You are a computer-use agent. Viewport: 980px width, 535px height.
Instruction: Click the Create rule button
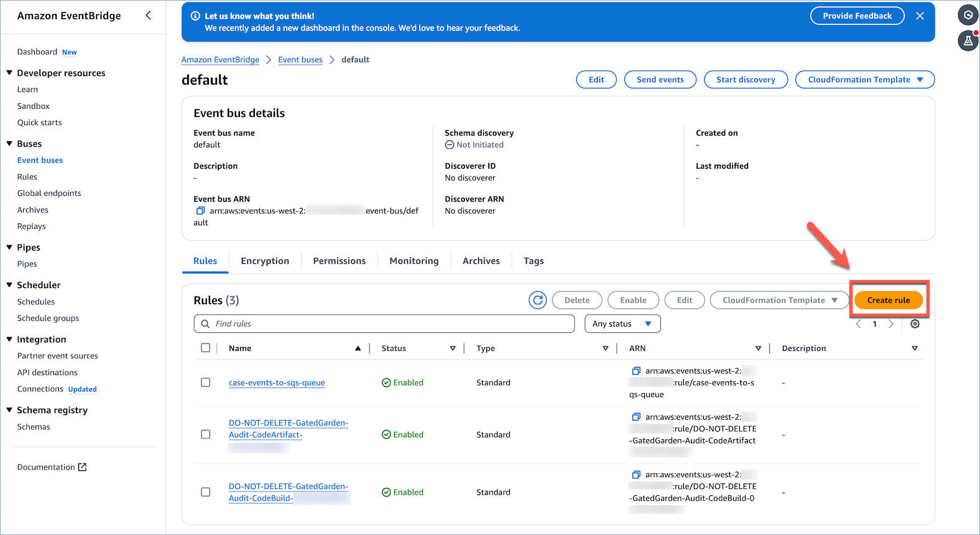tap(889, 300)
